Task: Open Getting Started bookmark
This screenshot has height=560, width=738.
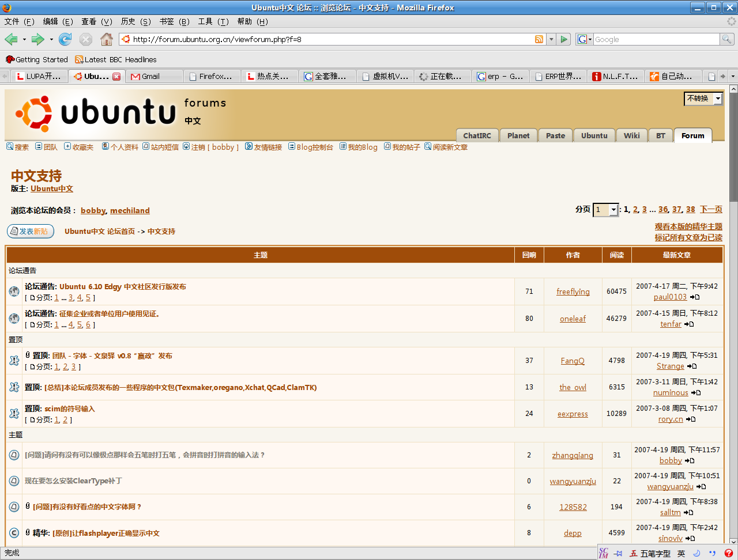Action: (x=37, y=59)
